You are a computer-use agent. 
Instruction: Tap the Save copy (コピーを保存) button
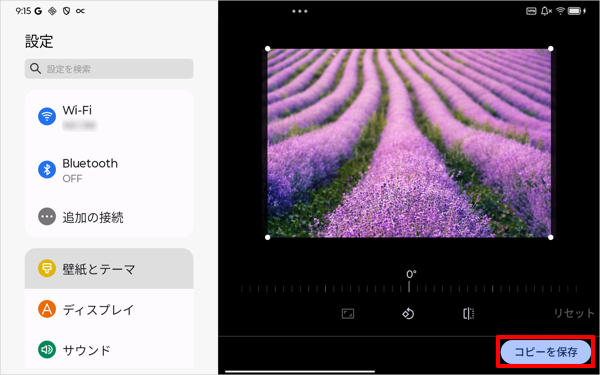pos(546,352)
